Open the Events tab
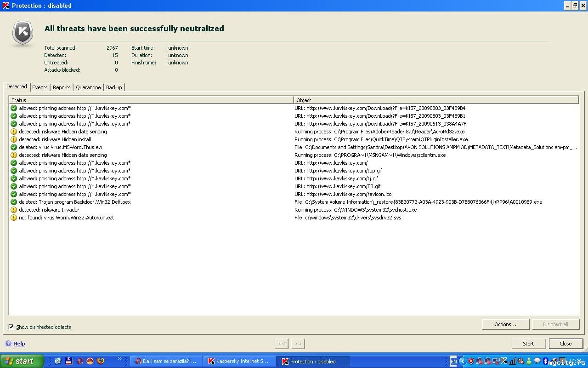Screen dimensions: 588x368 [40, 87]
